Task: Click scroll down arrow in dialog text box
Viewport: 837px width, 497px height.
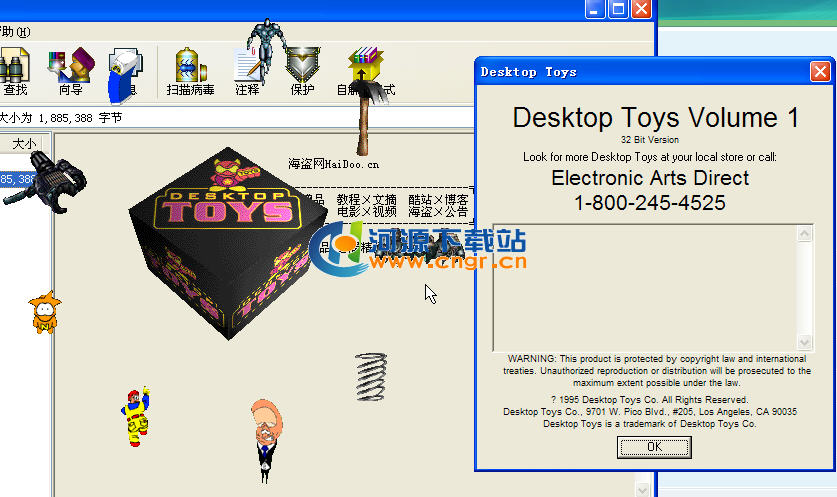Action: point(804,342)
